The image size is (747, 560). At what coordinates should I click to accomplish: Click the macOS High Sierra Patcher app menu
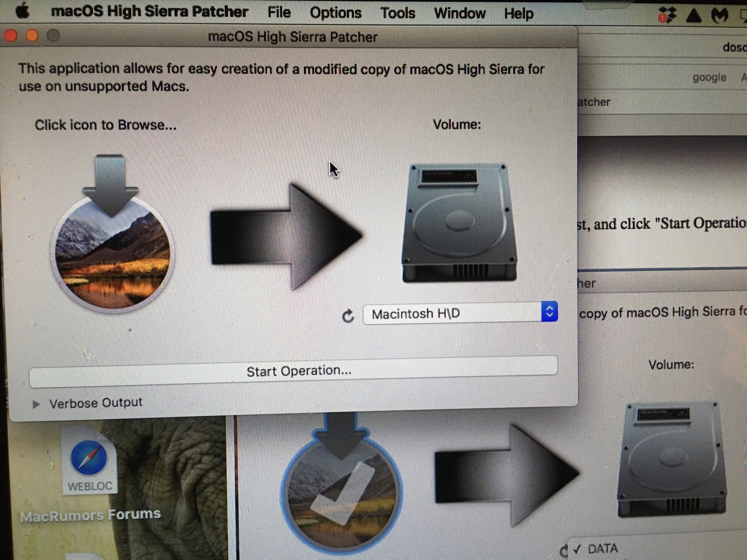[x=149, y=12]
